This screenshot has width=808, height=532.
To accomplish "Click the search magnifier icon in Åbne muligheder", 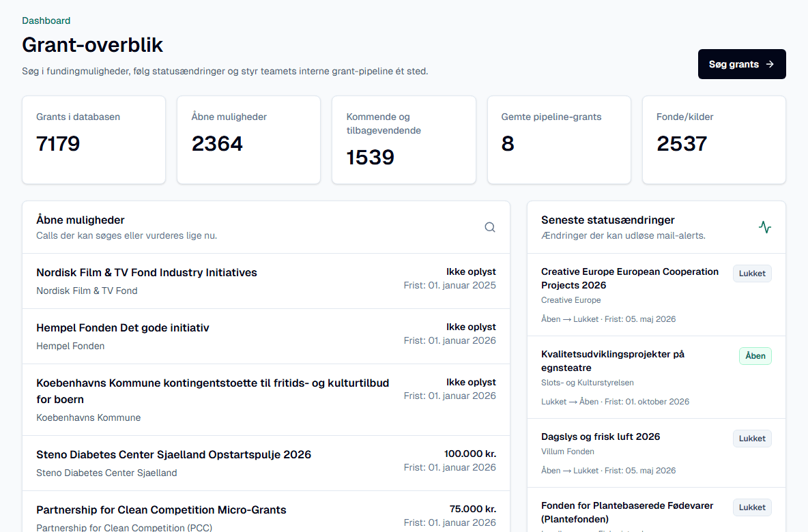I will (489, 227).
